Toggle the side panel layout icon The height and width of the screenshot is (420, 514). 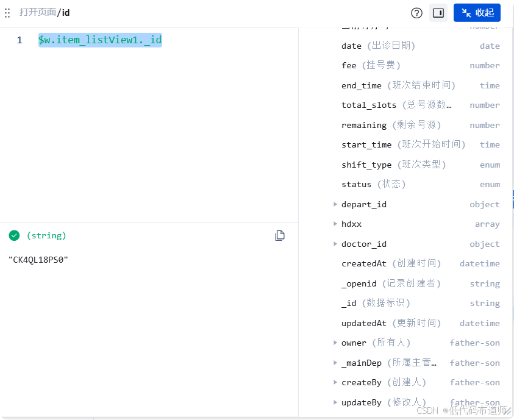438,13
